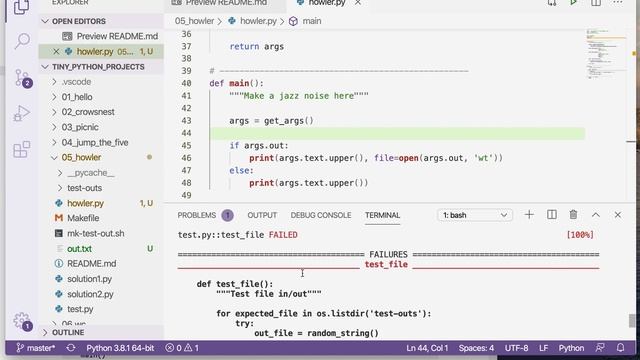
Task: Click the 05_howler breadcrumb
Action: tap(194, 21)
